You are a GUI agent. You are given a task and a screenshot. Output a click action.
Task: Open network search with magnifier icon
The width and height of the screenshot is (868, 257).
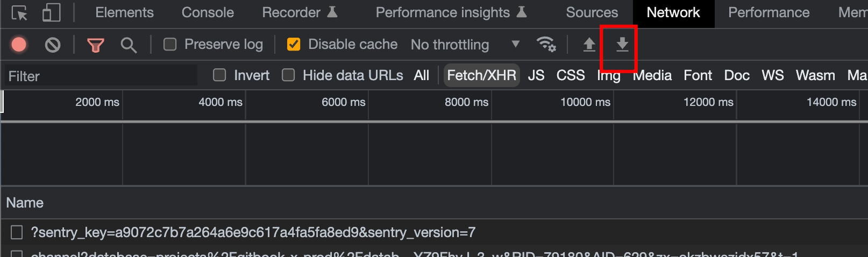129,45
